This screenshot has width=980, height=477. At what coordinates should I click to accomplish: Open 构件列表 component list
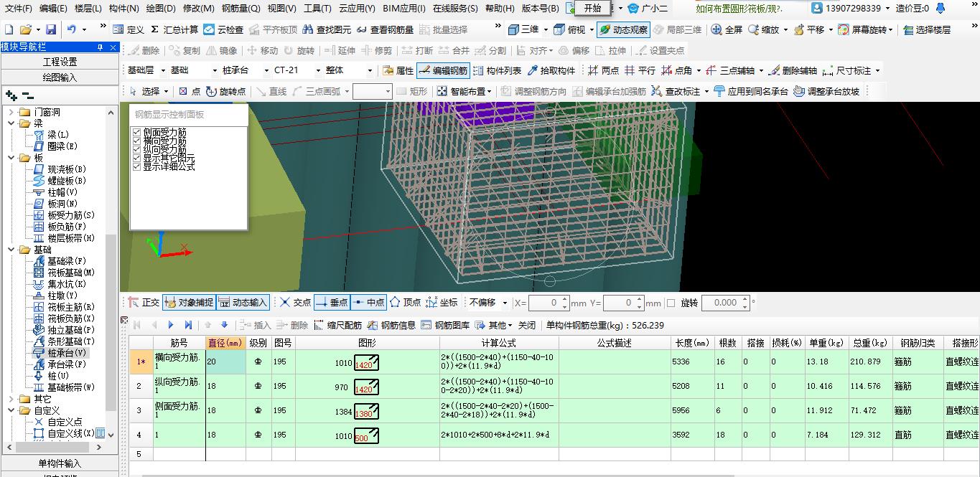click(497, 70)
